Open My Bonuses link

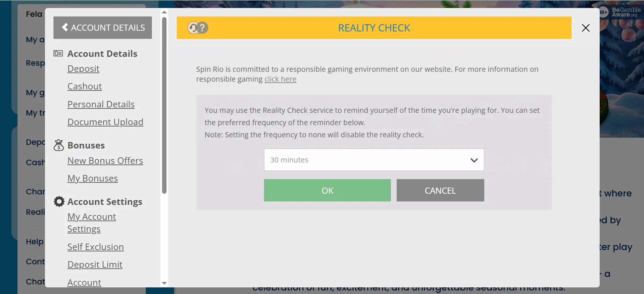point(93,178)
